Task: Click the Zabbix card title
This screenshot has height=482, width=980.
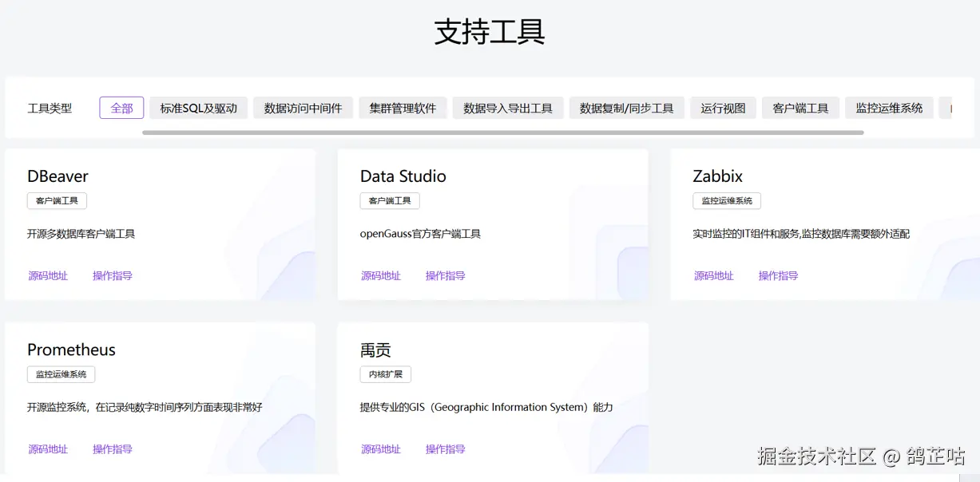Action: (x=718, y=176)
